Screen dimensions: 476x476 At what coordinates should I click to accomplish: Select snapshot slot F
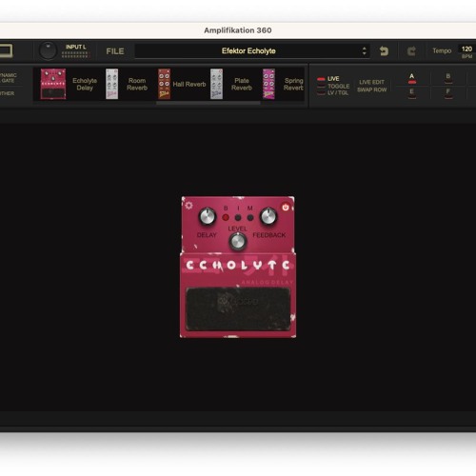[448, 93]
